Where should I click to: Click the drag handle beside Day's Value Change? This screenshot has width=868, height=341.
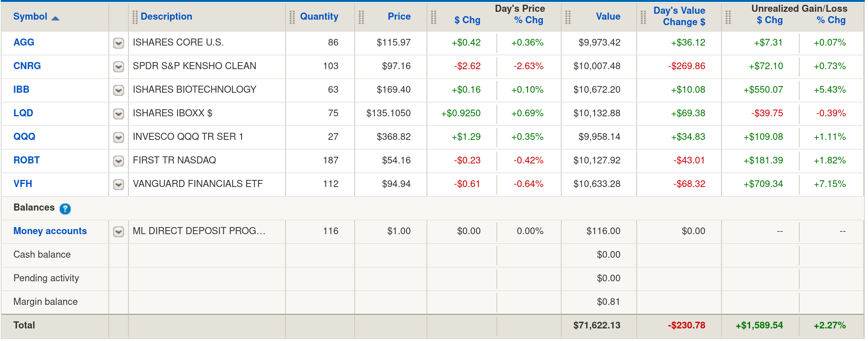(643, 17)
